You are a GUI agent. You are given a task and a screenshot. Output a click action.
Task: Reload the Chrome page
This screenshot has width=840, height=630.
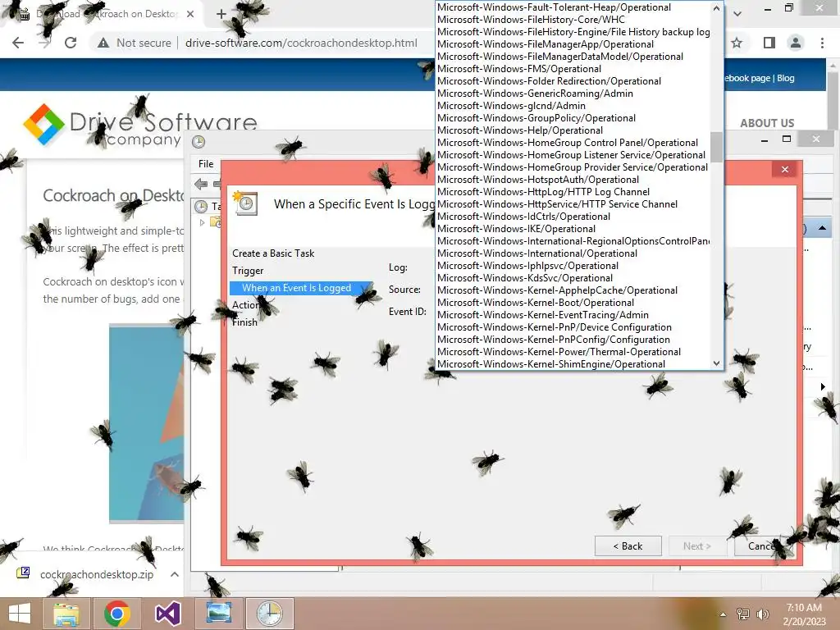tap(71, 43)
